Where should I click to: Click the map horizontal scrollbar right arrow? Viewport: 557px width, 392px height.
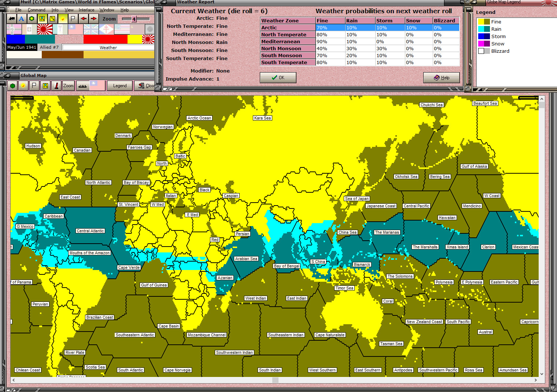pos(535,380)
